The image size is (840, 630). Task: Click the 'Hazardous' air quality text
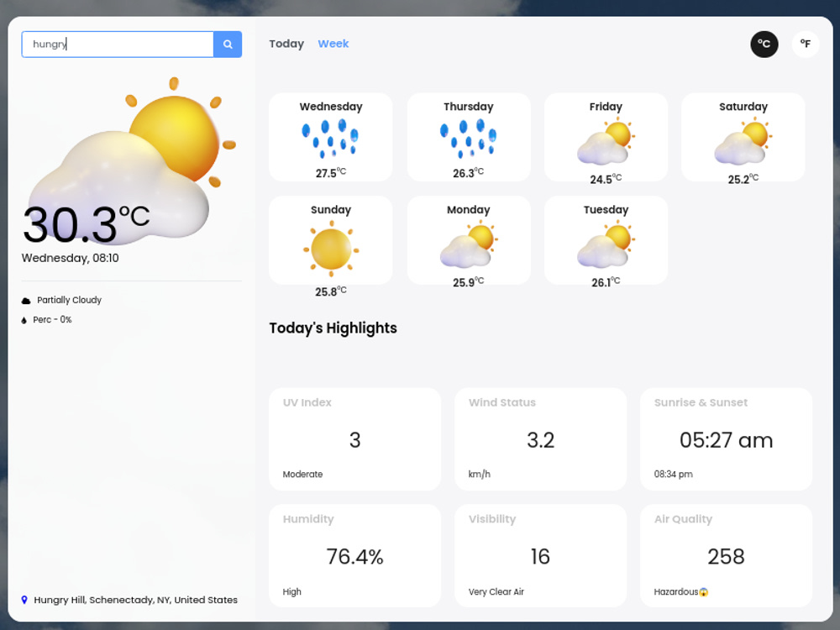tap(676, 592)
